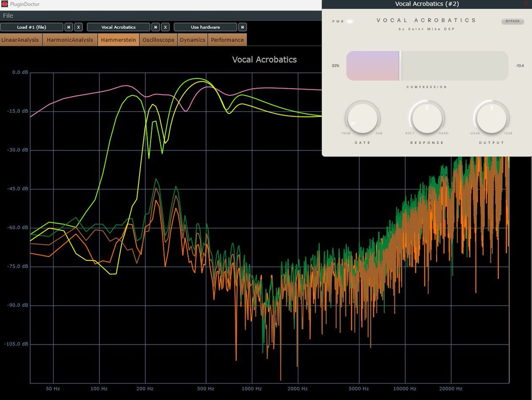This screenshot has height=400, width=532.
Task: Click the 1000 Hz axis label
Action: (x=252, y=388)
